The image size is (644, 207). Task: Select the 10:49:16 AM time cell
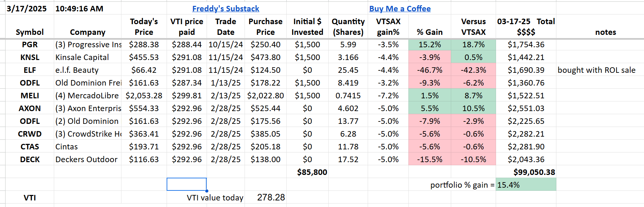pos(79,9)
